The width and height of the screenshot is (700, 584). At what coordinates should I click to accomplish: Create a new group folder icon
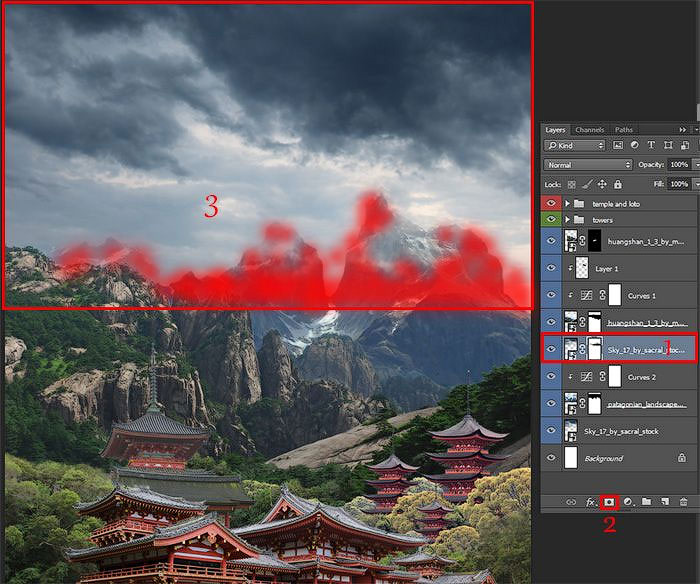[646, 502]
